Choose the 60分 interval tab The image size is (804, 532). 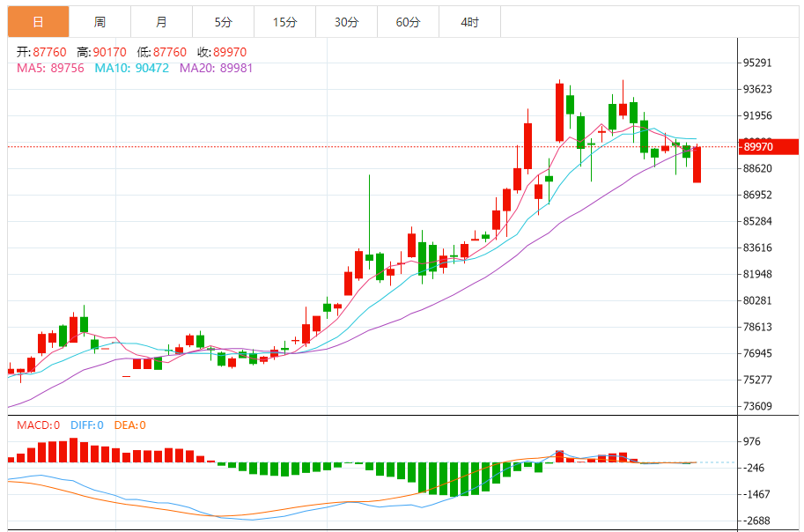click(408, 22)
